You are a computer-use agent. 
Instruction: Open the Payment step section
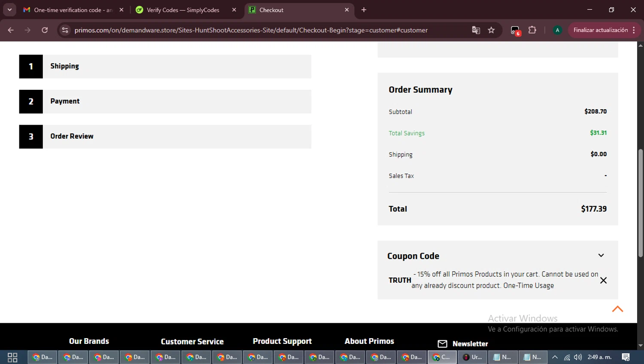(x=165, y=101)
